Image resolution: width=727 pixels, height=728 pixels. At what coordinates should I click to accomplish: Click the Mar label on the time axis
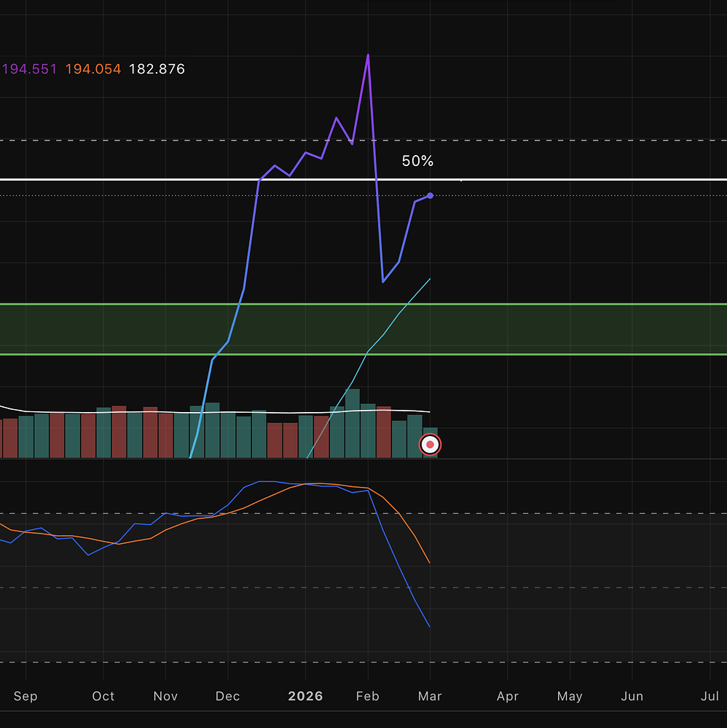coord(430,696)
